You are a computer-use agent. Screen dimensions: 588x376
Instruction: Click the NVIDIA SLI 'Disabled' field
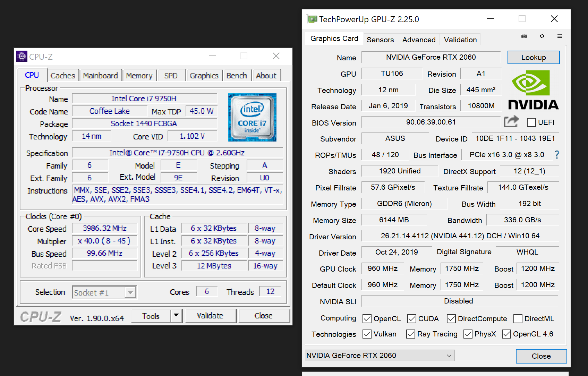(x=460, y=301)
